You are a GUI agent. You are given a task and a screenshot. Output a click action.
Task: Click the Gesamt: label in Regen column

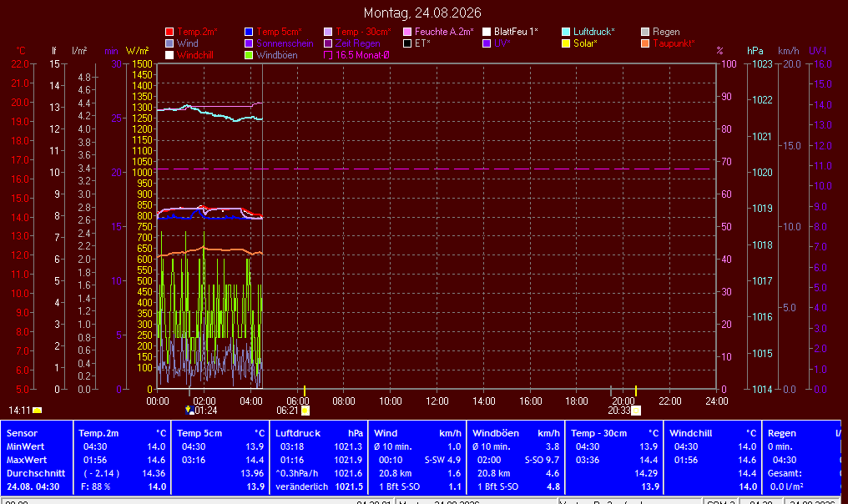(x=785, y=473)
